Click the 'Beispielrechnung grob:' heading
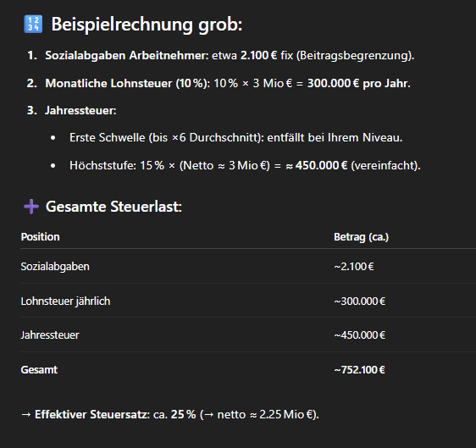This screenshot has height=448, width=476. [x=147, y=25]
